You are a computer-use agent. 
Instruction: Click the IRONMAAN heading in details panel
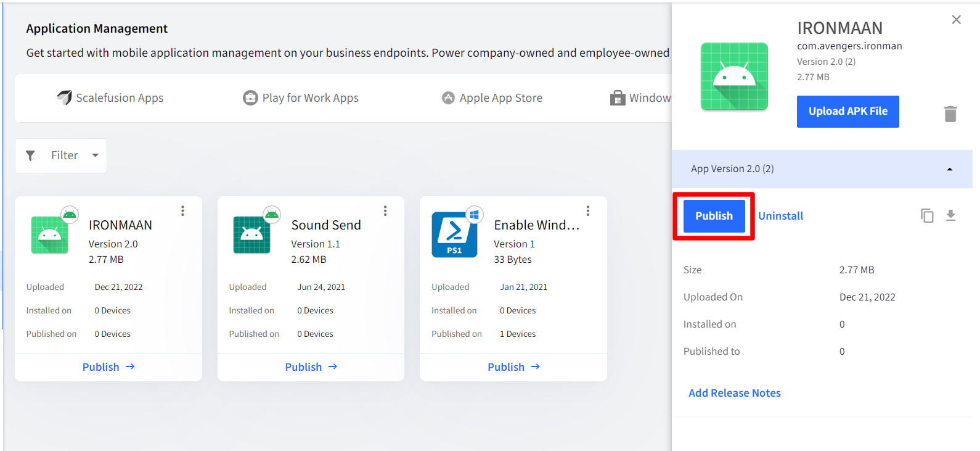click(x=839, y=28)
